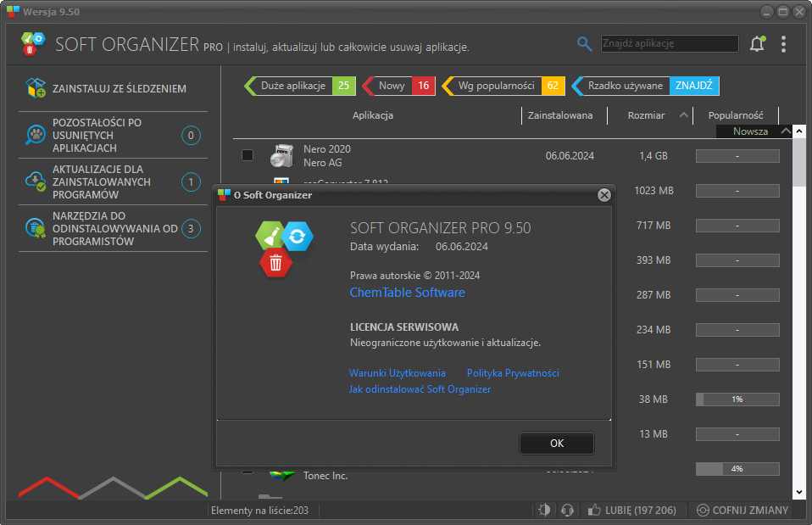Viewport: 812px width, 525px height.
Task: Click OK in the About dialog
Action: click(x=557, y=443)
